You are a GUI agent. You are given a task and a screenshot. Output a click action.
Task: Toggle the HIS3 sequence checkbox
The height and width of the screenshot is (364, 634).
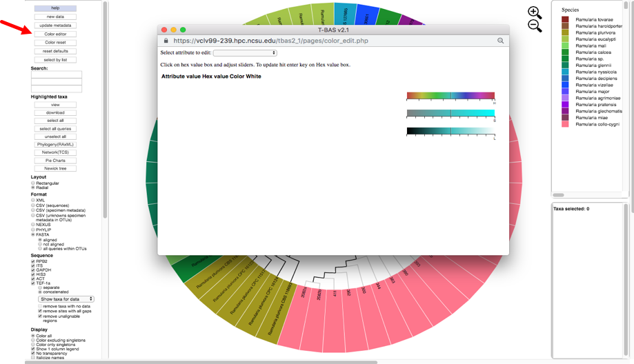pyautogui.click(x=33, y=274)
